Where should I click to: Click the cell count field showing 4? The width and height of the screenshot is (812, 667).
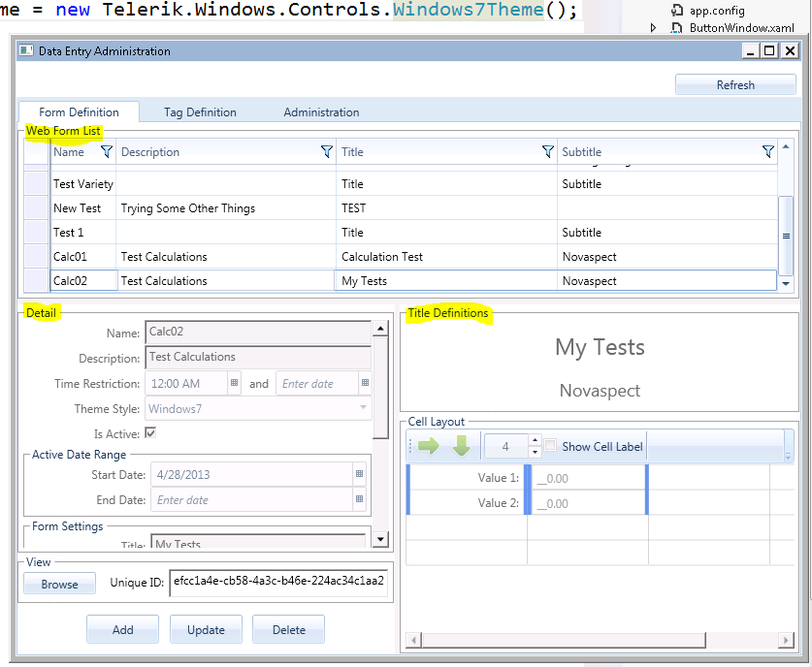(x=505, y=446)
